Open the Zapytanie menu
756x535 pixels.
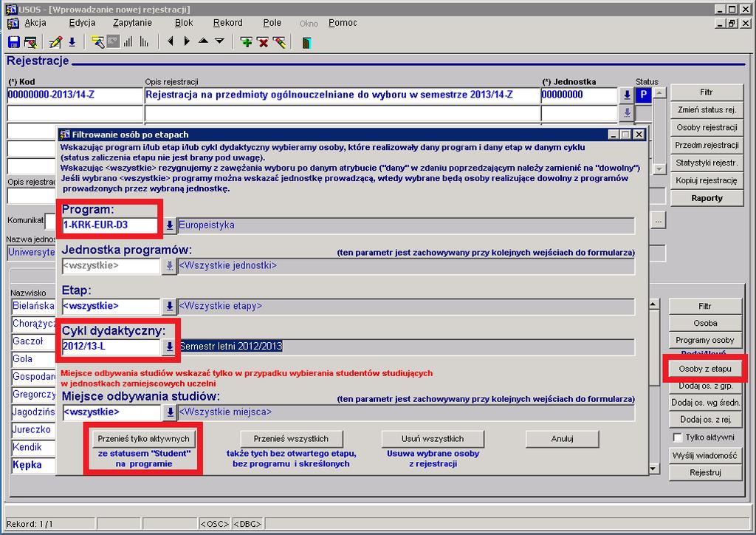132,23
